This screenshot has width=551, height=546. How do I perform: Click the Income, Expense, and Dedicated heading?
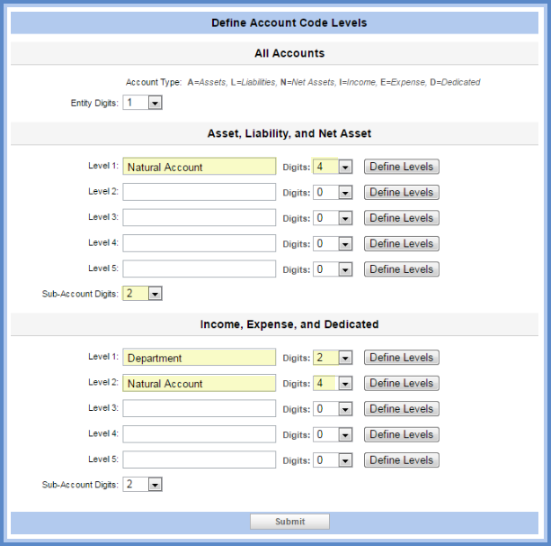point(289,324)
